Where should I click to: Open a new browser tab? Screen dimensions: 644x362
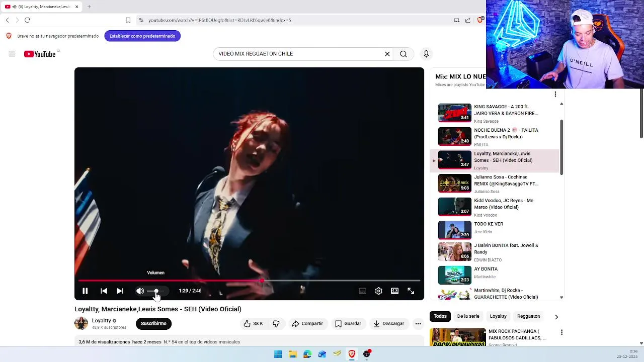point(89,7)
